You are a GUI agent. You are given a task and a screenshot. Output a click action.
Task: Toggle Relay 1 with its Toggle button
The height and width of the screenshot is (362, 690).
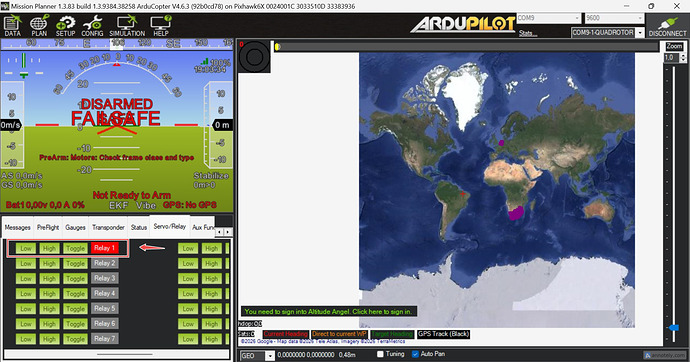[x=75, y=248]
